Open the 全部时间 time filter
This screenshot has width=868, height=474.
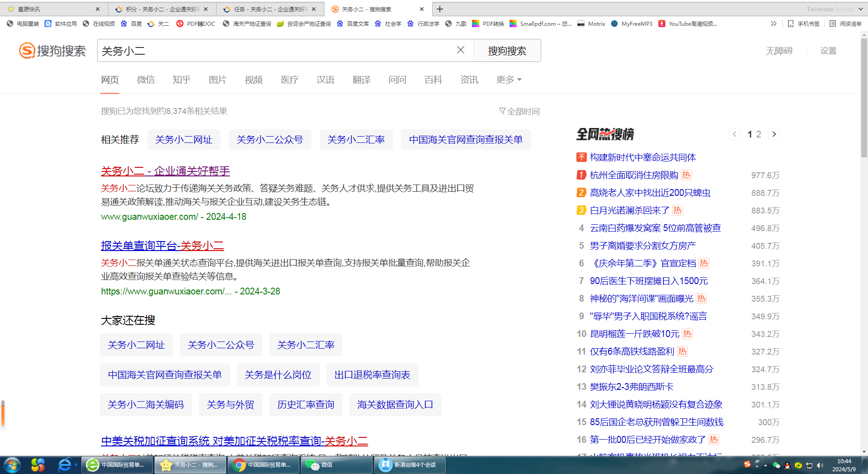pyautogui.click(x=519, y=111)
